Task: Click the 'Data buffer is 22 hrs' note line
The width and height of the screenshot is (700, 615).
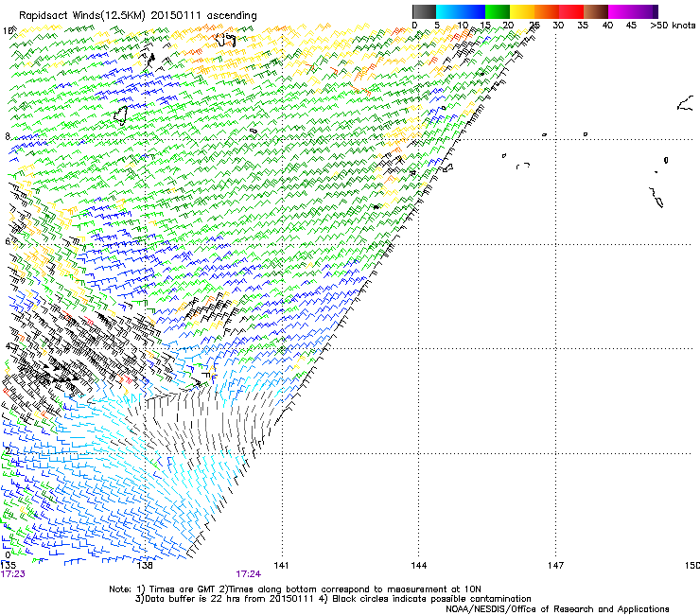Action: 333,599
